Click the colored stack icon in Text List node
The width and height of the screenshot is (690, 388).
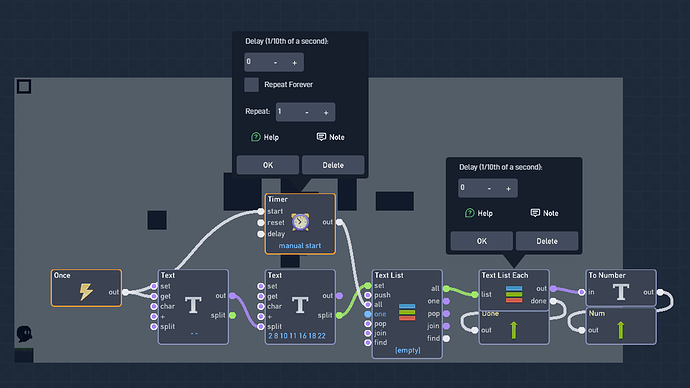point(407,312)
